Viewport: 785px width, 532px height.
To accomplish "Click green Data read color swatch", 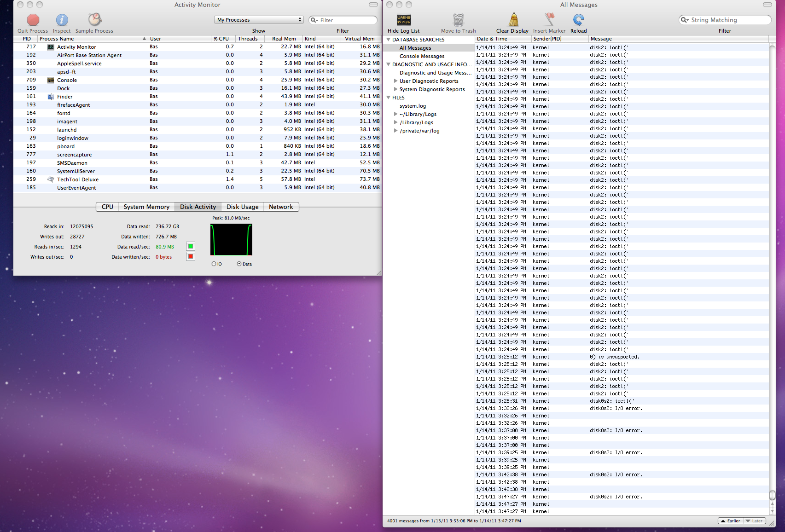I will coord(191,246).
